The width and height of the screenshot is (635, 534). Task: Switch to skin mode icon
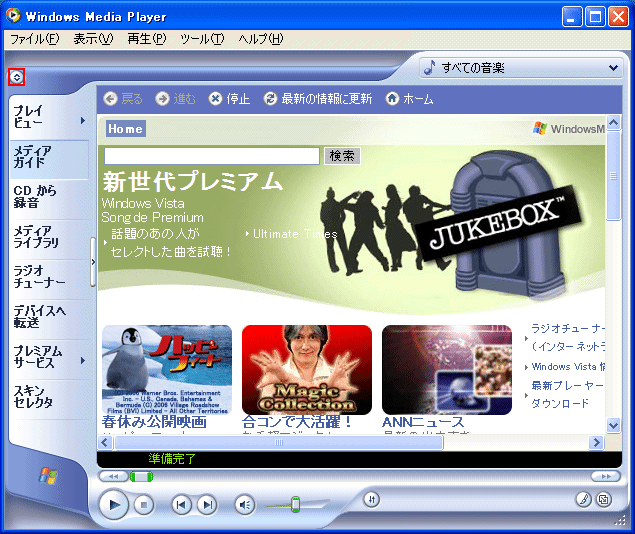(604, 500)
